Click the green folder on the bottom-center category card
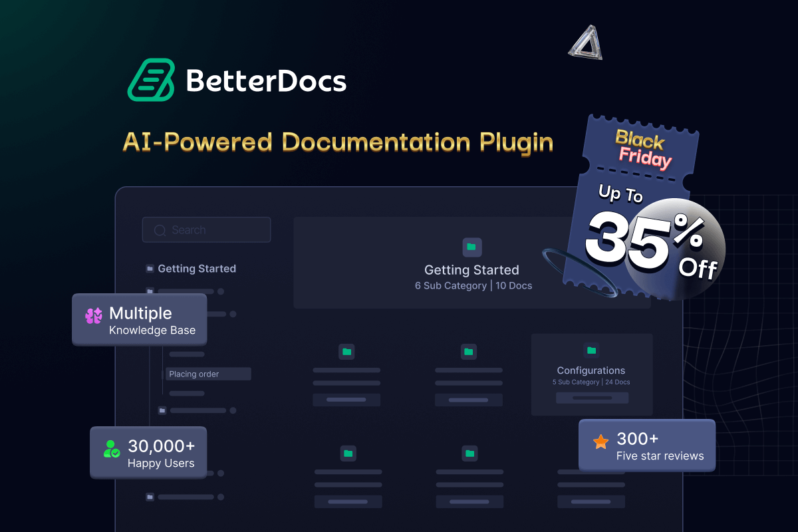This screenshot has width=798, height=532. 469,454
